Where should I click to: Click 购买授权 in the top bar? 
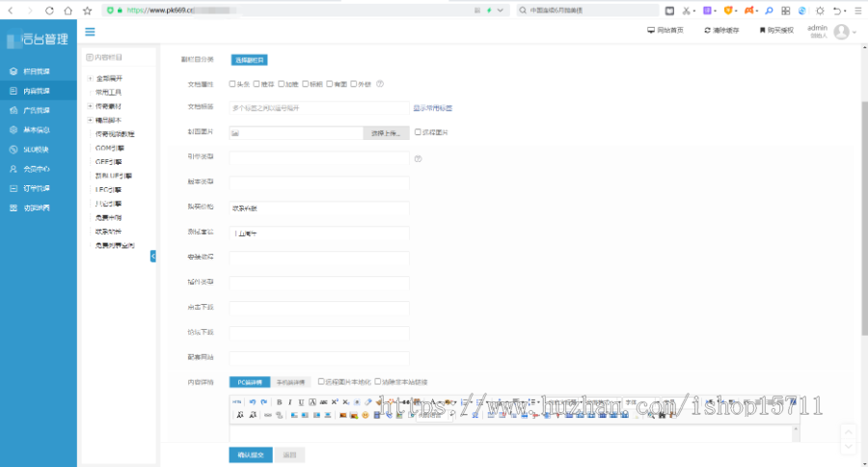click(x=776, y=31)
